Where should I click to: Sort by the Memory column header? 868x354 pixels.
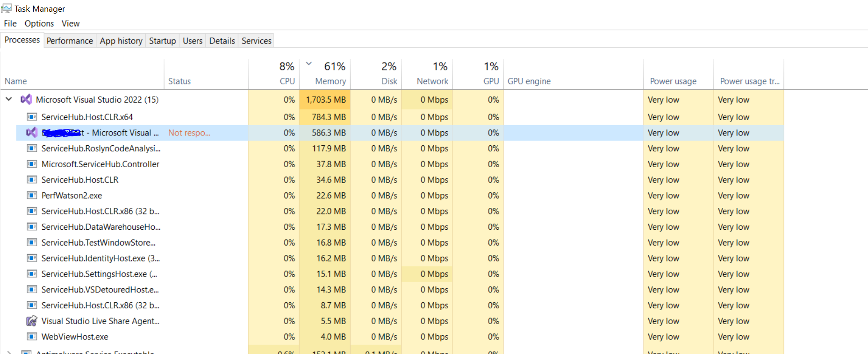click(x=325, y=74)
